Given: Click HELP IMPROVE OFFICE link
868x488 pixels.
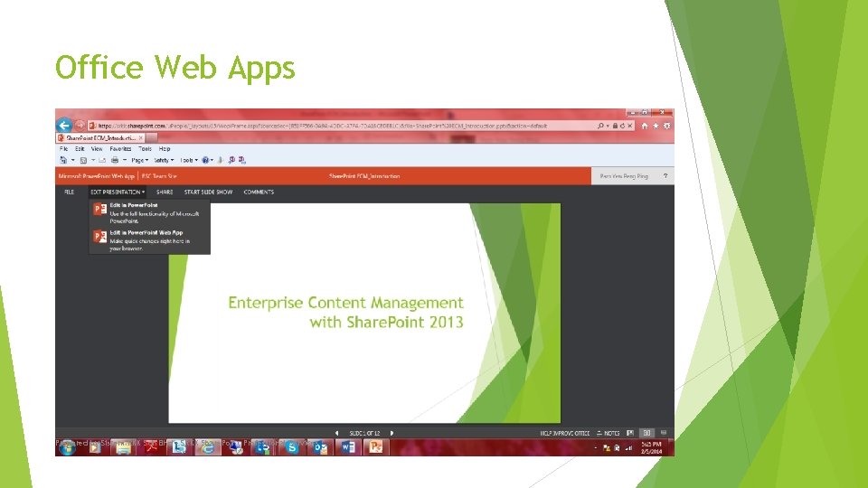Looking at the screenshot, I should (564, 433).
